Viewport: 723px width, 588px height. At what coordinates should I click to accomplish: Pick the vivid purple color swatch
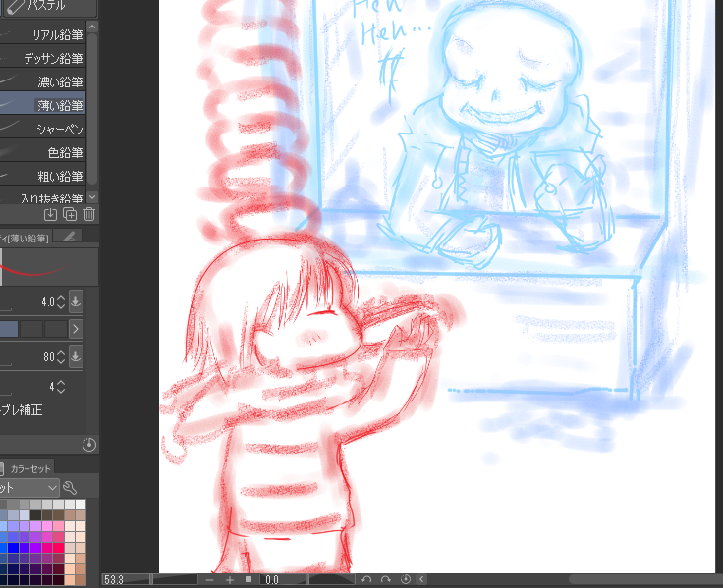tap(36, 548)
